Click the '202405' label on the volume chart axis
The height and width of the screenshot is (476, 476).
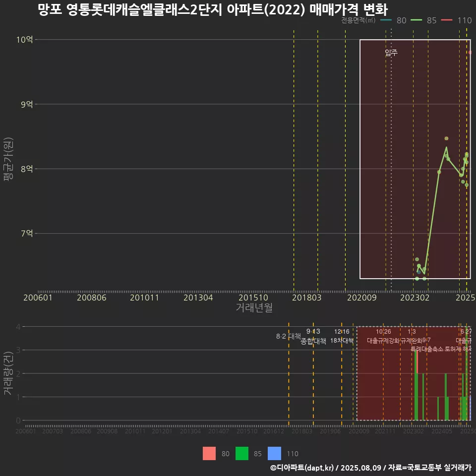[441, 431]
